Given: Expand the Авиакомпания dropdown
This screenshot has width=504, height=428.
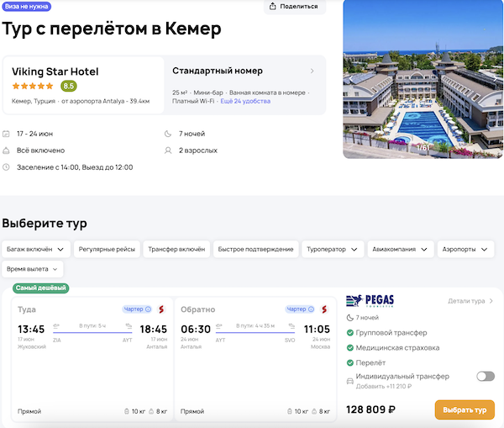Looking at the screenshot, I should pos(402,249).
